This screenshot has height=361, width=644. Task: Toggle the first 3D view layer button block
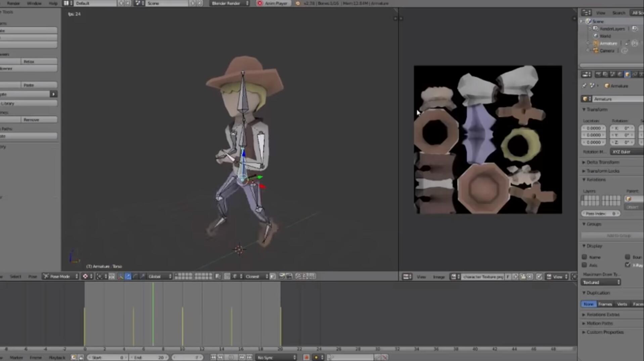click(x=183, y=276)
